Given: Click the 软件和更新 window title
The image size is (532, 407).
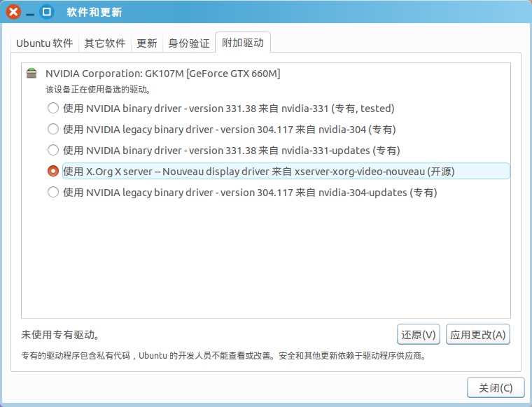Looking at the screenshot, I should click(x=94, y=12).
